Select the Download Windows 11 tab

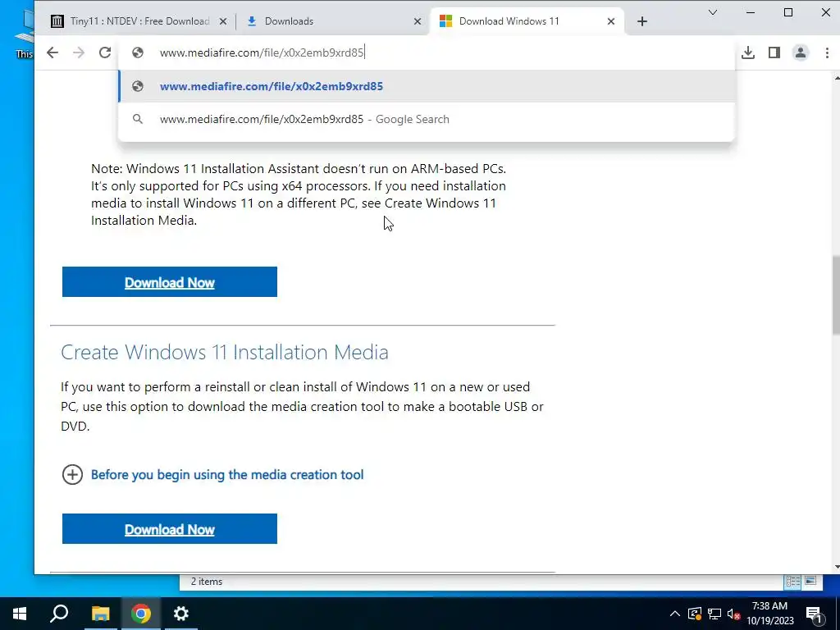click(527, 21)
